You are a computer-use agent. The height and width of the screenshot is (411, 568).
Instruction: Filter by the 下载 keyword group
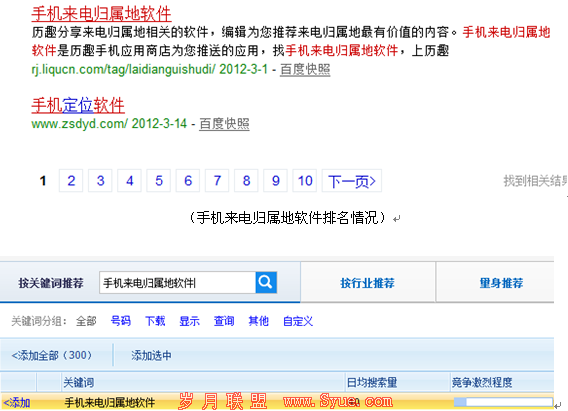click(x=155, y=321)
